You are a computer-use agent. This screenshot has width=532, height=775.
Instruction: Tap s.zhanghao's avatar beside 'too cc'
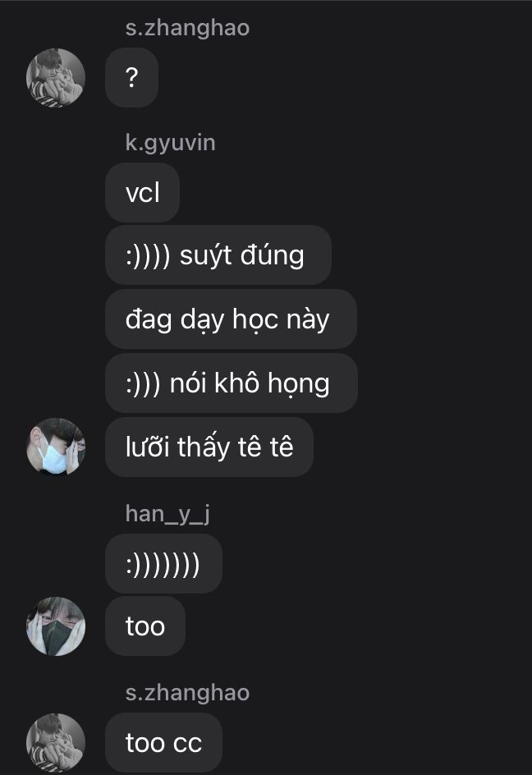(55, 742)
